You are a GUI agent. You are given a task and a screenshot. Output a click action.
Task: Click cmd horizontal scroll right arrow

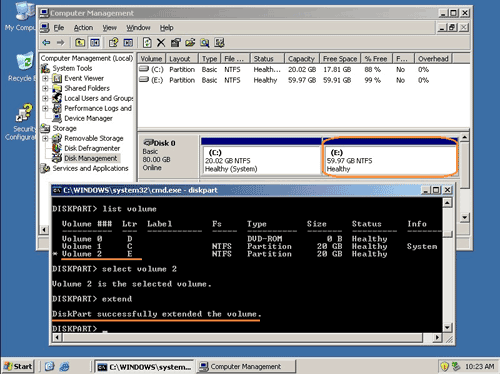click(437, 338)
